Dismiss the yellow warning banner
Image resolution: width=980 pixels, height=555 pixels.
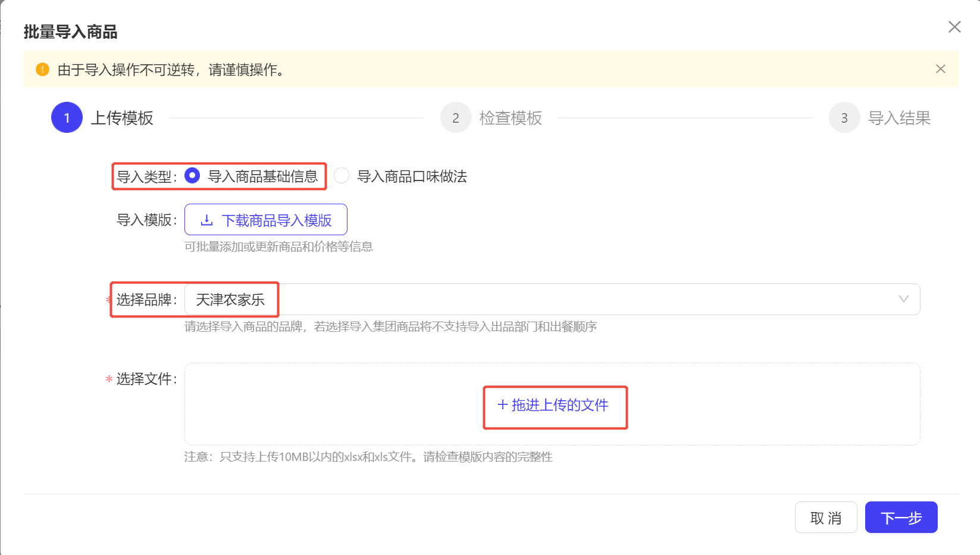coord(941,69)
